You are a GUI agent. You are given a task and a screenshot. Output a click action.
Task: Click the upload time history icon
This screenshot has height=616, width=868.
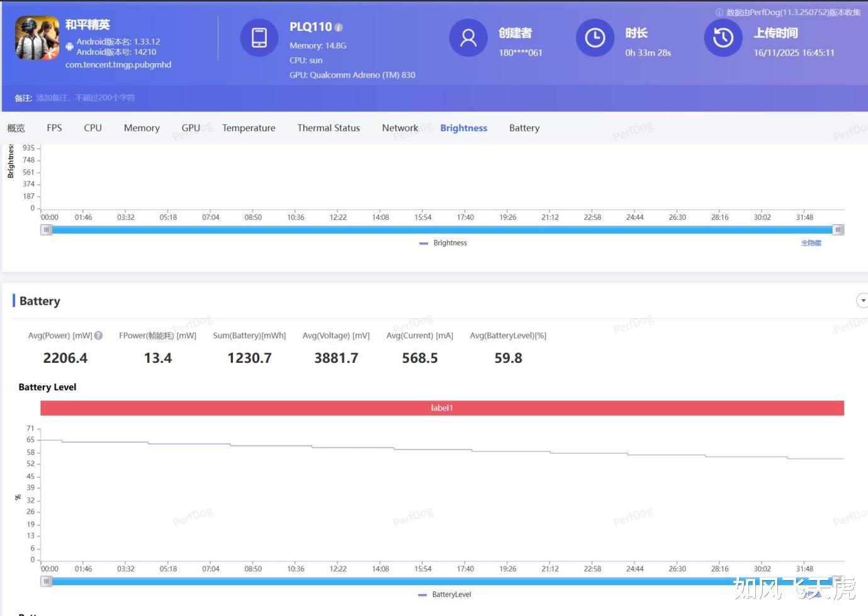tap(723, 38)
